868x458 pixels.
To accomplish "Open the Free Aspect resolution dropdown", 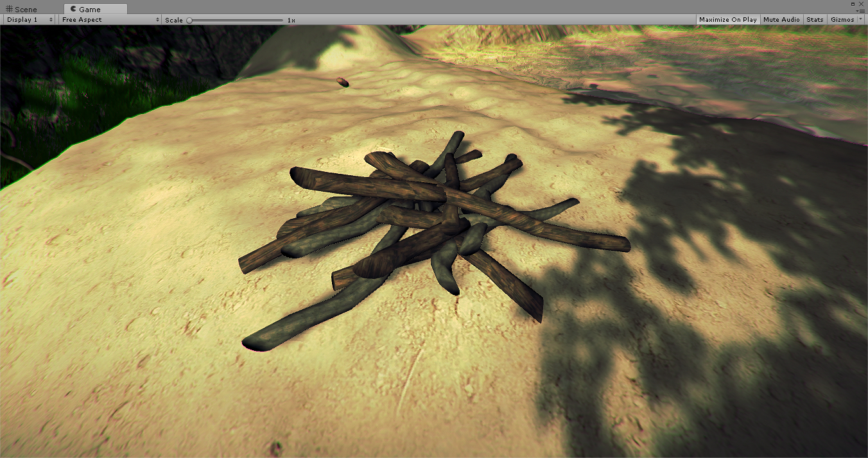I will [106, 19].
